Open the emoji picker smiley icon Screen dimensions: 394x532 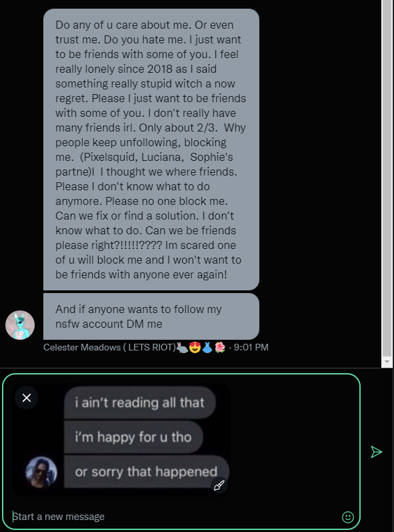click(348, 517)
